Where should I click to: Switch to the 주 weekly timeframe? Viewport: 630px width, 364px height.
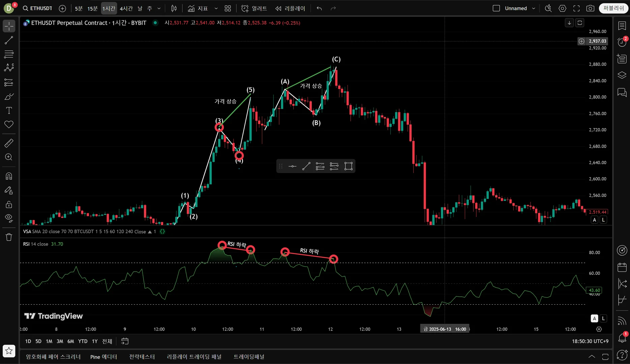[x=150, y=8]
